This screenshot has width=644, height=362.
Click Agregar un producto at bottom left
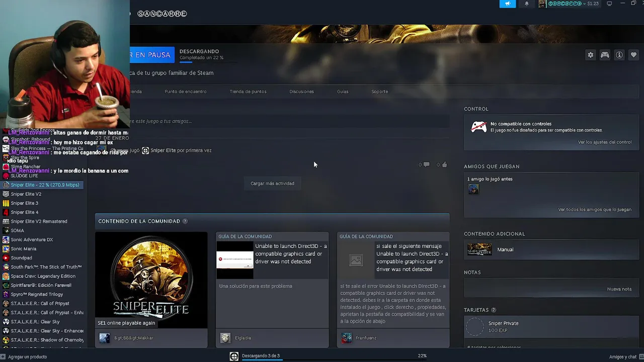pyautogui.click(x=24, y=357)
